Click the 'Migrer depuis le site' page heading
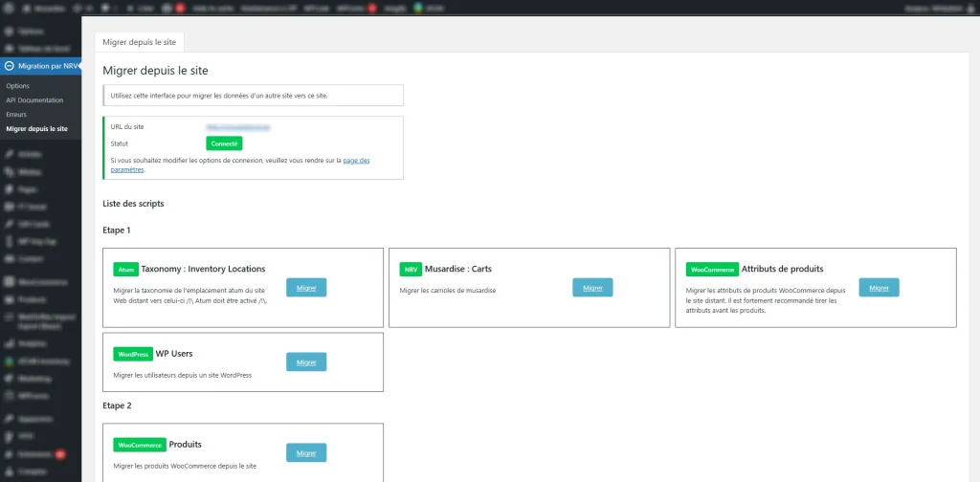Viewport: 980px width, 482px height. (x=155, y=71)
